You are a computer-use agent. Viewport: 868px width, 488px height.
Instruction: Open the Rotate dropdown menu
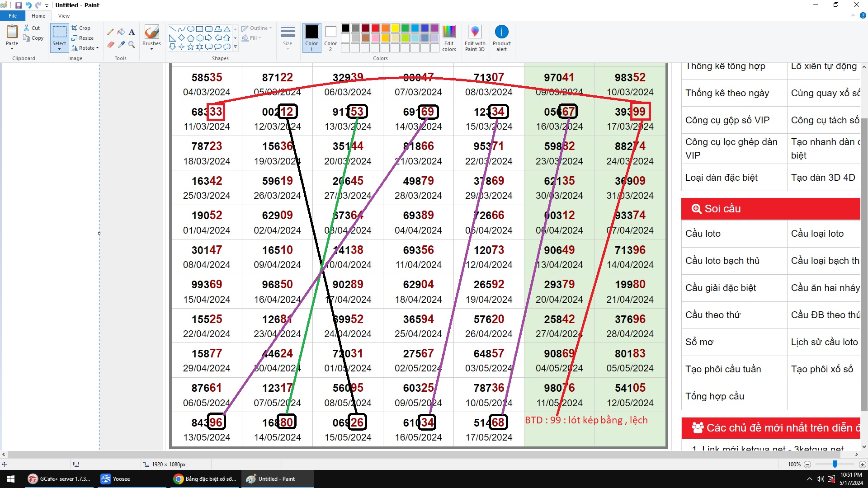tap(85, 48)
